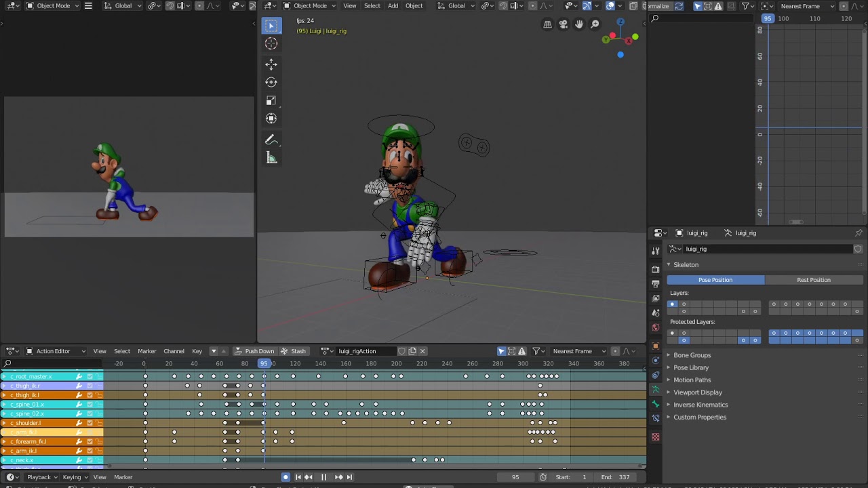Open the Object properties tab
The height and width of the screenshot is (488, 868).
(x=655, y=346)
